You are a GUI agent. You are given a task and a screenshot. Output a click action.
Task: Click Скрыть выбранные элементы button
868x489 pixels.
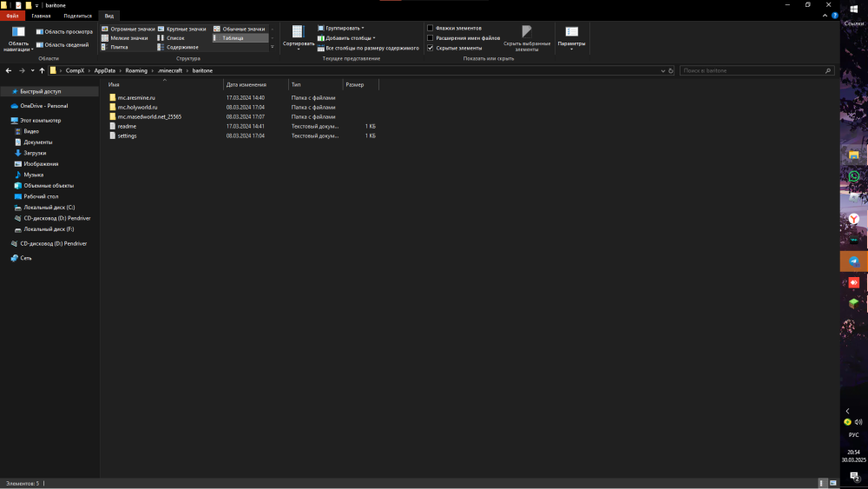527,38
